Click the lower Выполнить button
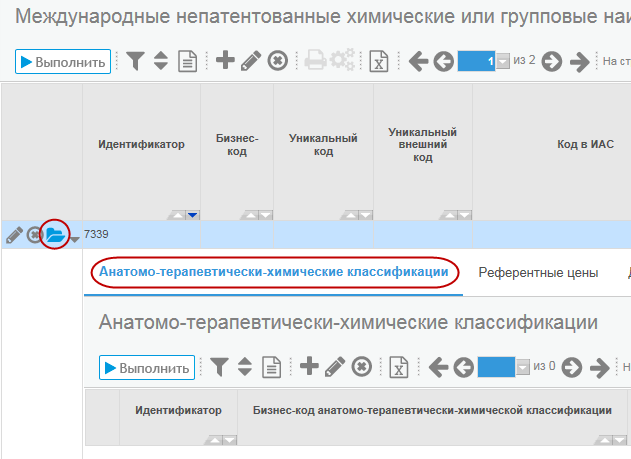This screenshot has height=459, width=631. 147,367
